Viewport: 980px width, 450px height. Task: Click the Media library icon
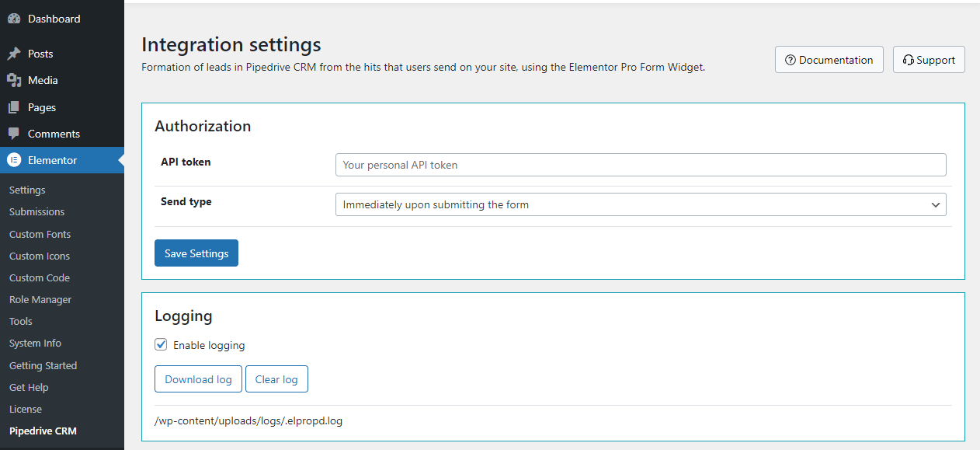pyautogui.click(x=14, y=80)
